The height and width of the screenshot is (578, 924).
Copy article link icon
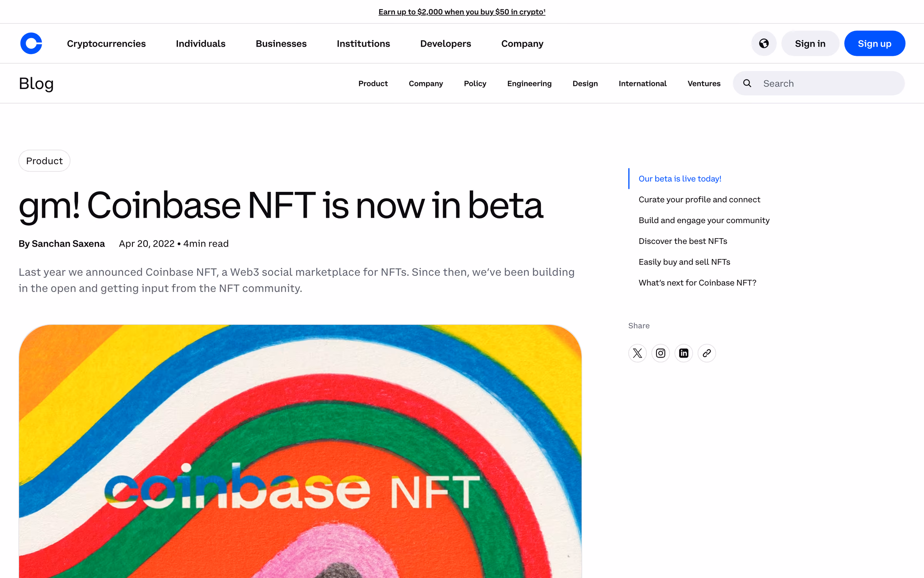pos(707,353)
